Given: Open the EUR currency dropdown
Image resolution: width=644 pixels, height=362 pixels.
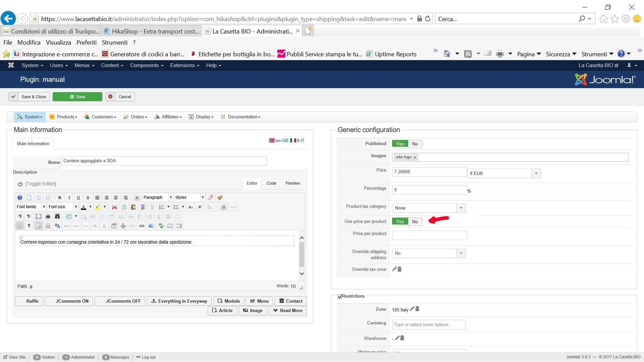Looking at the screenshot, I should point(536,173).
